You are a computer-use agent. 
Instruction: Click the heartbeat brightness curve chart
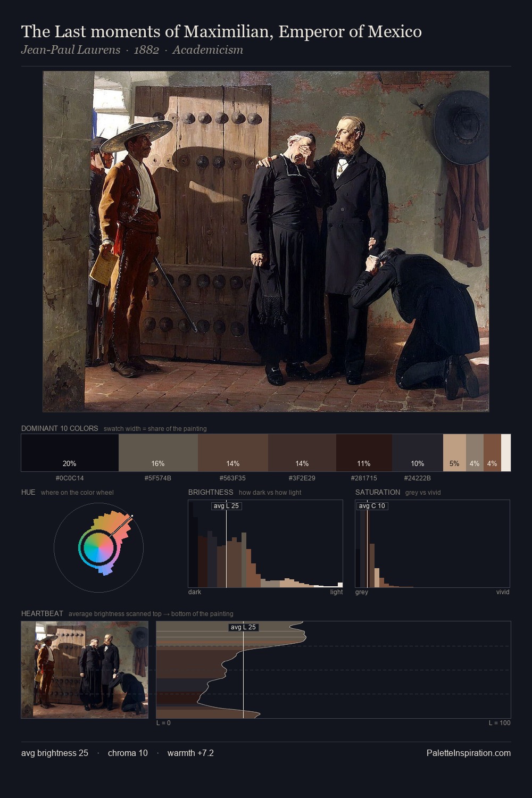[x=334, y=670]
